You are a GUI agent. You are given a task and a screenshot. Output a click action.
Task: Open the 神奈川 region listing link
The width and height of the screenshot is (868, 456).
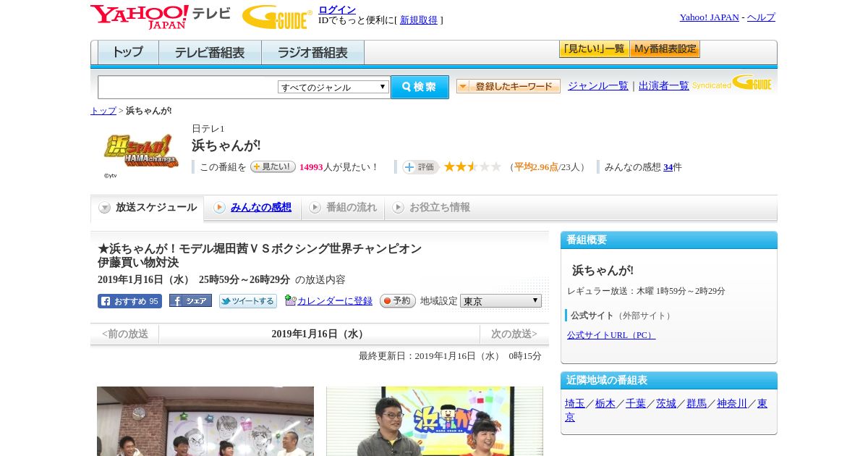pos(732,403)
